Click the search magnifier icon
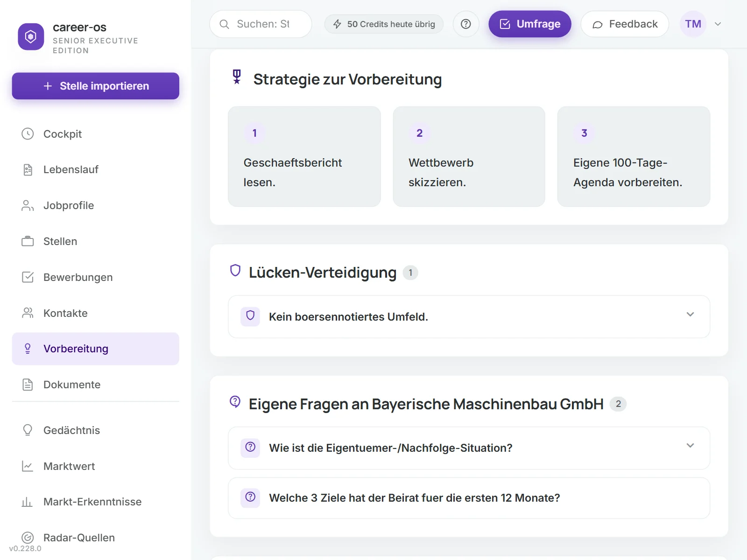Screen dimensions: 747x560 click(x=224, y=24)
